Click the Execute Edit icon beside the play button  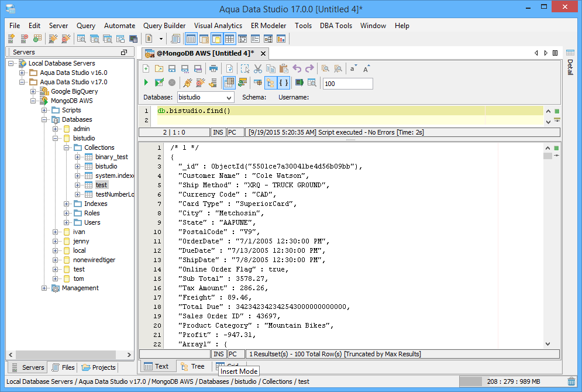tap(159, 82)
